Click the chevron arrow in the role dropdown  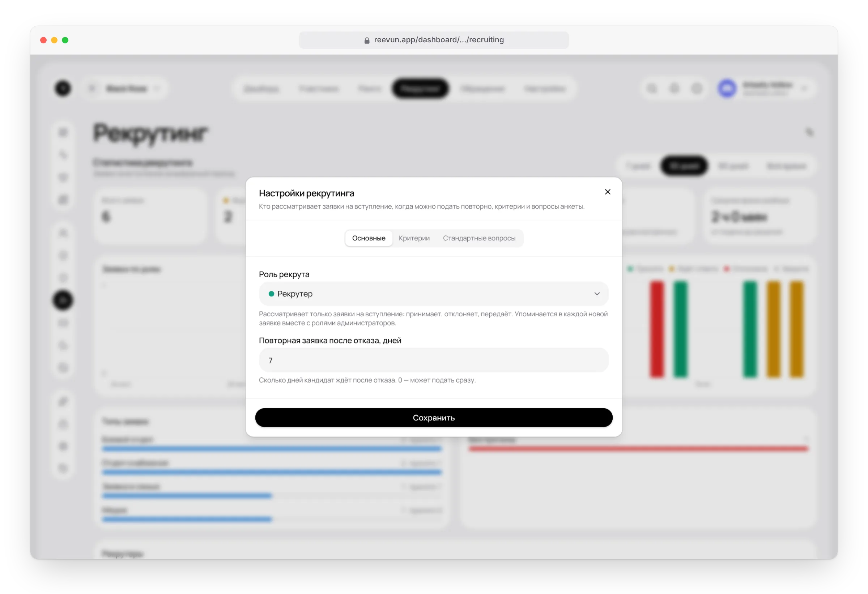(x=597, y=294)
